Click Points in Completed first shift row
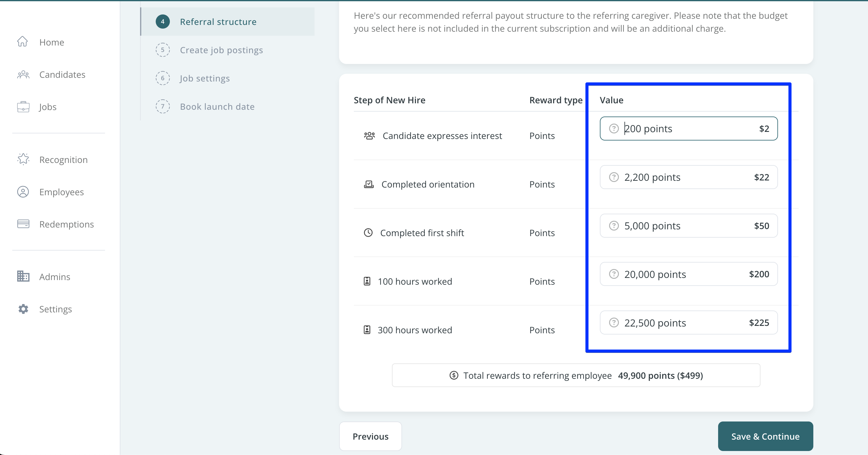 point(542,233)
